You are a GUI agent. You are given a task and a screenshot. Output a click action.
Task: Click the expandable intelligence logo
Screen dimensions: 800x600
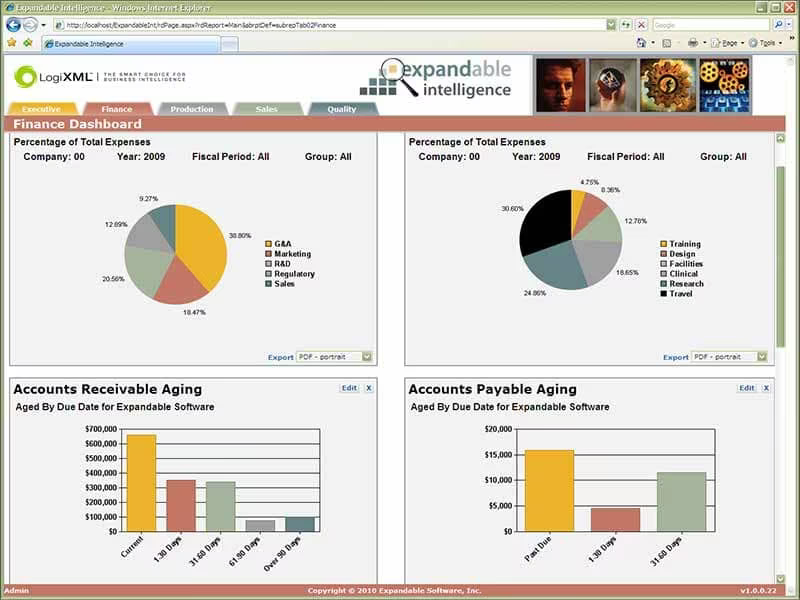[x=436, y=79]
